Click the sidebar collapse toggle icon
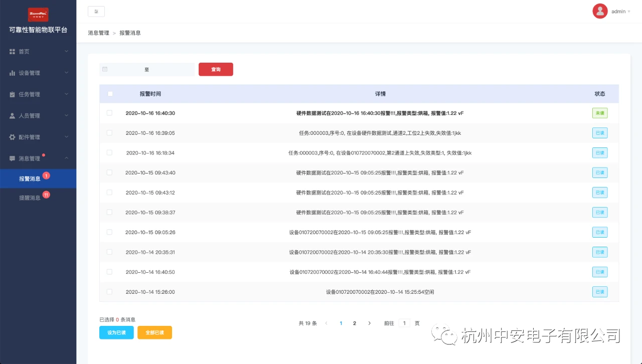The height and width of the screenshot is (364, 642). click(96, 12)
